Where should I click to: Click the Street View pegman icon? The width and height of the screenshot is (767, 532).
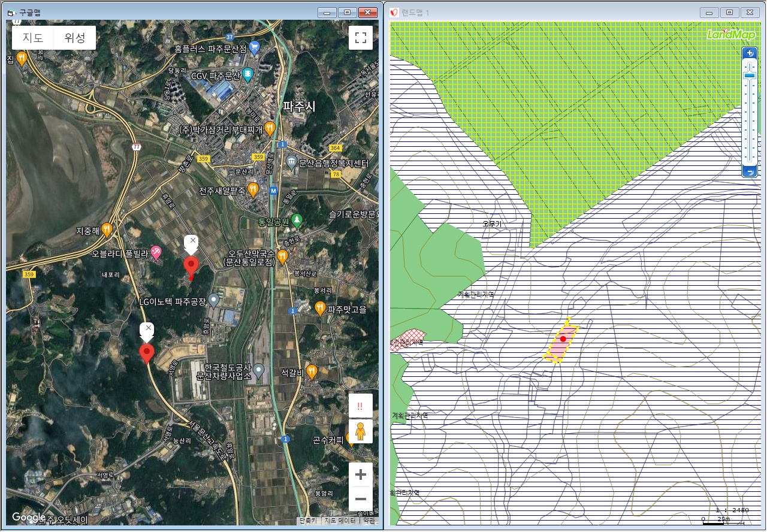[361, 431]
